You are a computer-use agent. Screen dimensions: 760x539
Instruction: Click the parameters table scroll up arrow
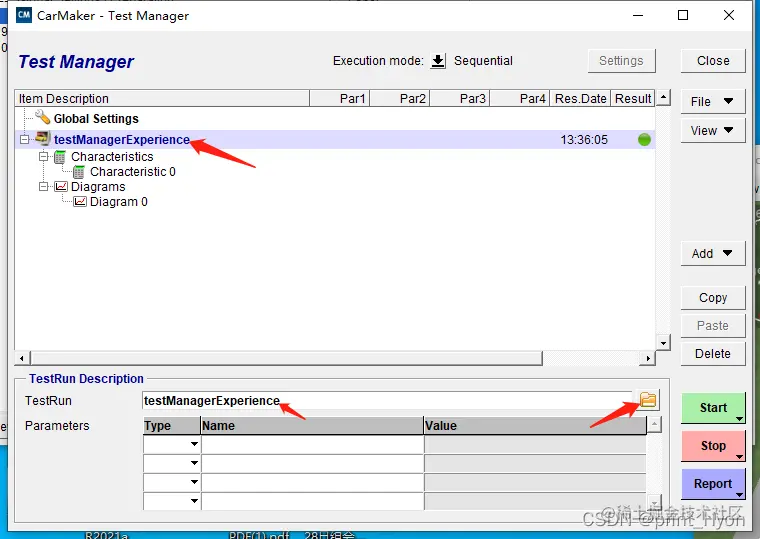coord(654,425)
